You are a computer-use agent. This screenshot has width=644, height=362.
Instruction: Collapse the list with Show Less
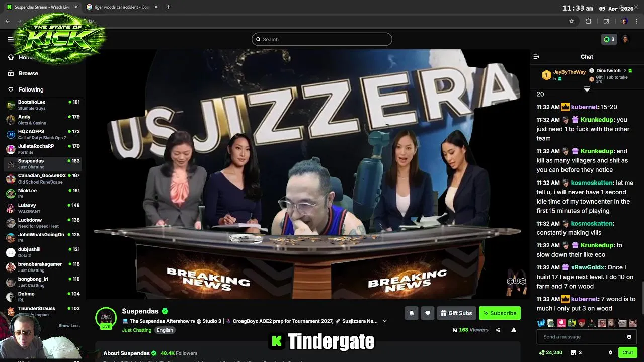click(x=69, y=326)
